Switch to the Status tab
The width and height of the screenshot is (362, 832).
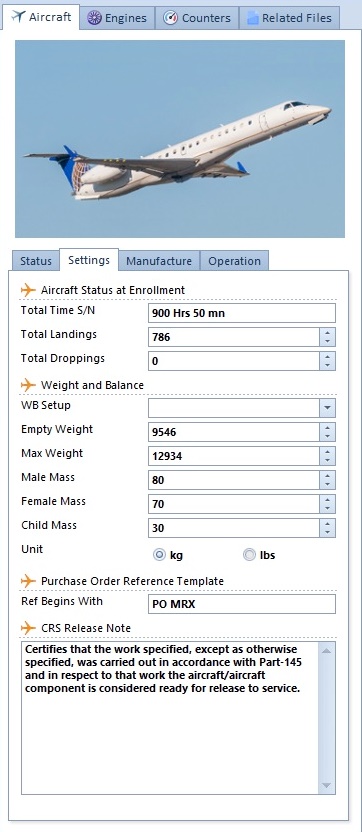pos(36,261)
